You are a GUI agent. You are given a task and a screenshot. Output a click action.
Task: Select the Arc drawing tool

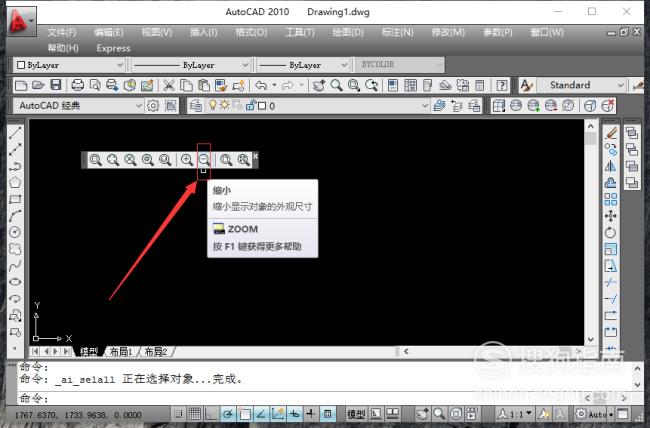[15, 216]
